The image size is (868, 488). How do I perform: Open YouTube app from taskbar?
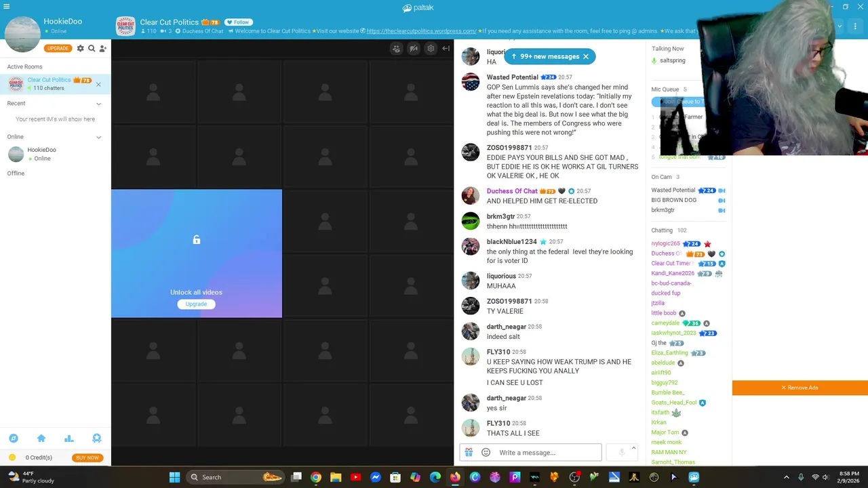[x=355, y=477]
